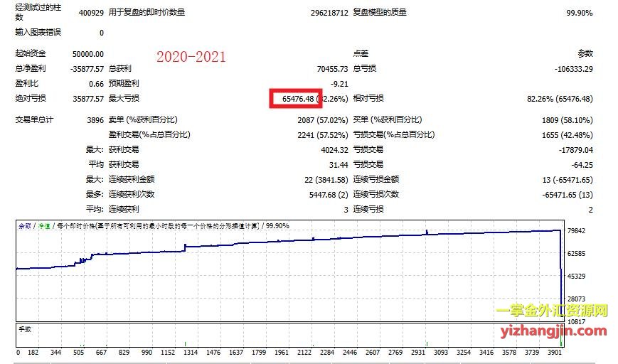Click the gross loss value -106333.29
The width and height of the screenshot is (618, 364).
567,69
